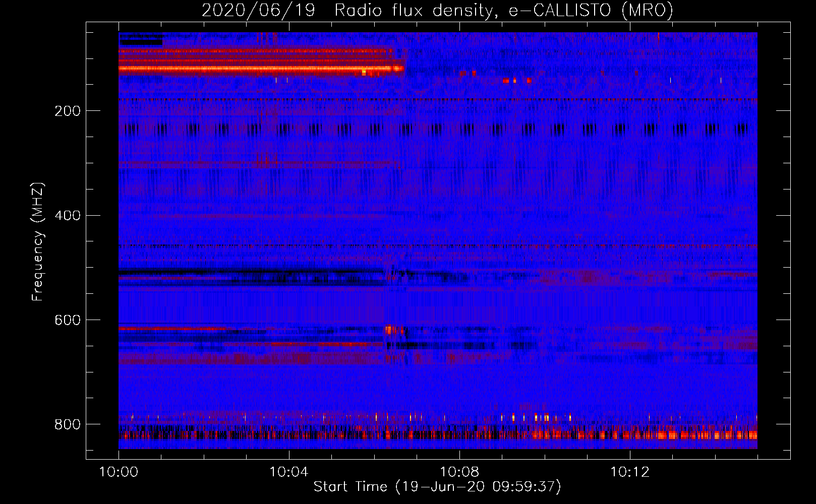Click the 10:04 time axis label
Screen dimensions: 816x504
(x=289, y=472)
